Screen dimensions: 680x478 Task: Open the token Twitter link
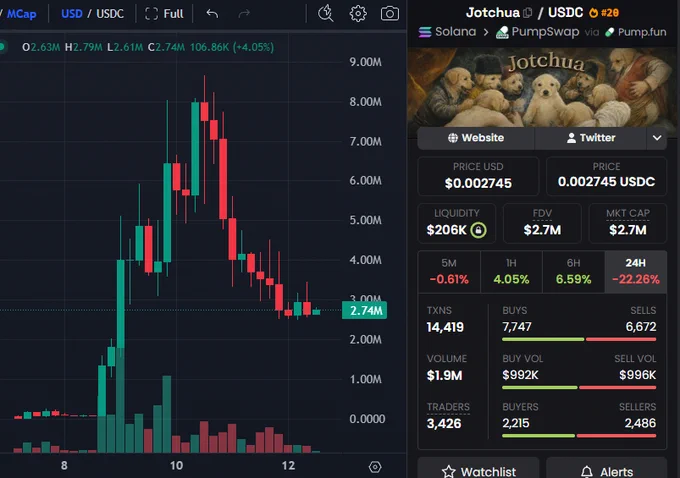tap(591, 138)
